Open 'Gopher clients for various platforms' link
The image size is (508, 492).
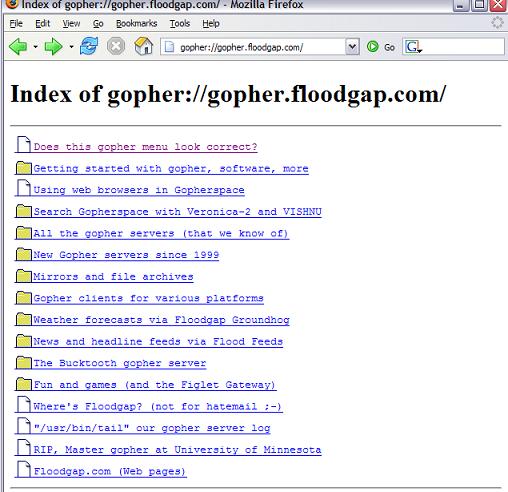tap(148, 298)
